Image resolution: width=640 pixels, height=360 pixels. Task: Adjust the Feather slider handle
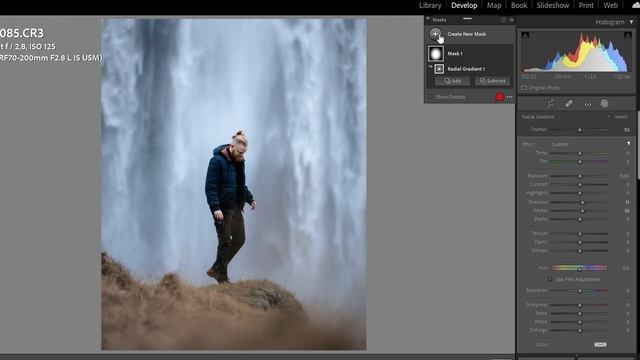(x=580, y=130)
